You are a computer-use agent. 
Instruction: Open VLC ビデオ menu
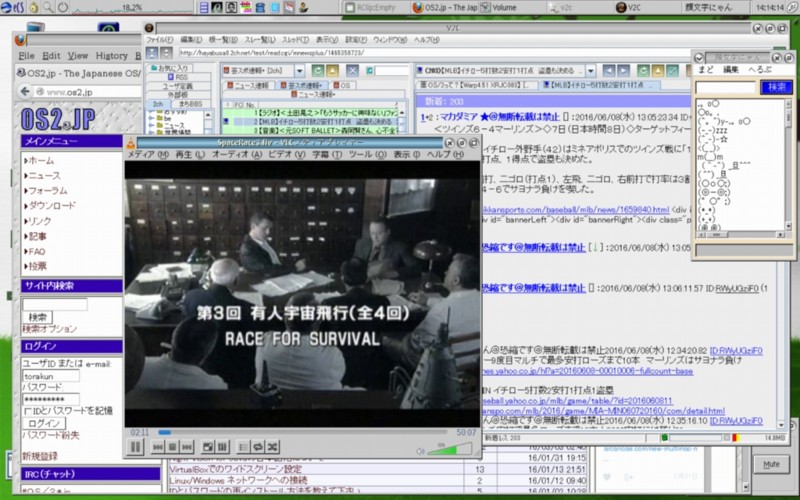pos(287,154)
